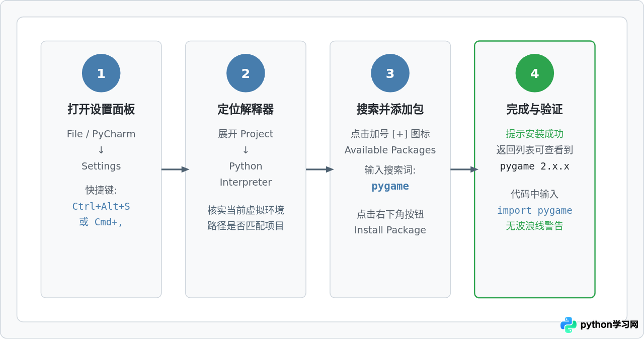
Task: Click the heading 定位解释器
Action: pos(246,109)
